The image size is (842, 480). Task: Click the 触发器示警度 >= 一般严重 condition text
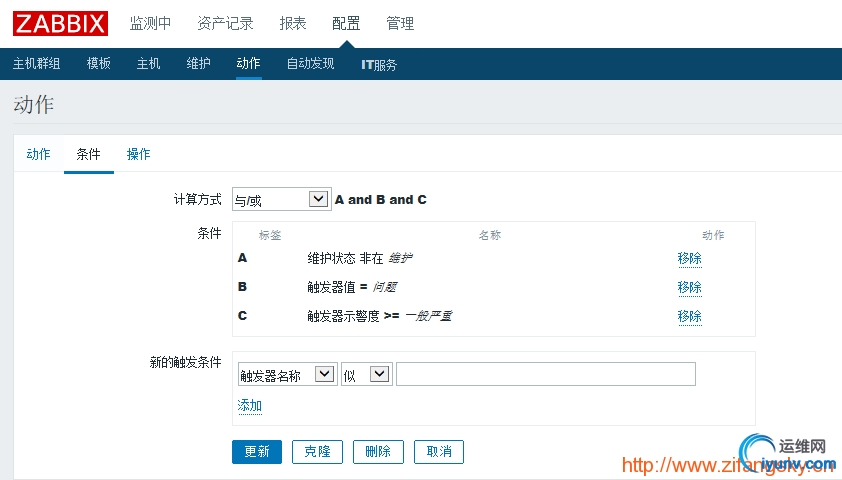[380, 316]
